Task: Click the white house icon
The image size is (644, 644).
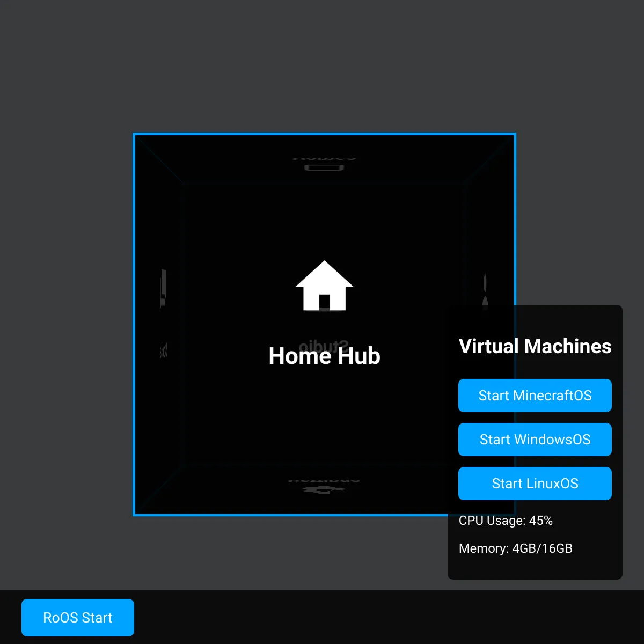Action: coord(324,286)
